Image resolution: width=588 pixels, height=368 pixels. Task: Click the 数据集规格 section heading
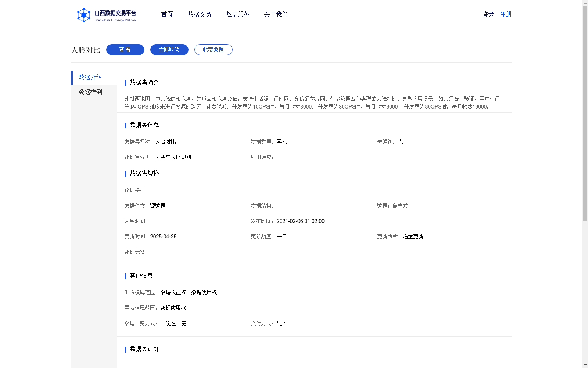coord(144,173)
